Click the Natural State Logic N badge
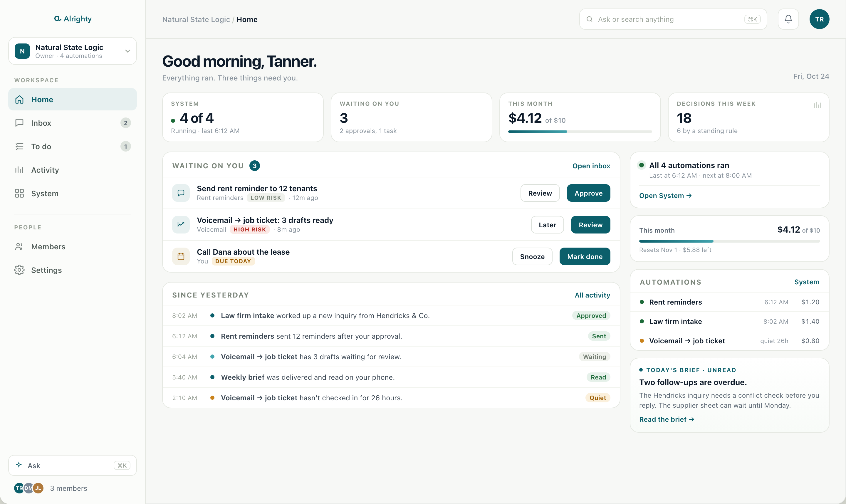This screenshot has height=504, width=846. pos(22,51)
